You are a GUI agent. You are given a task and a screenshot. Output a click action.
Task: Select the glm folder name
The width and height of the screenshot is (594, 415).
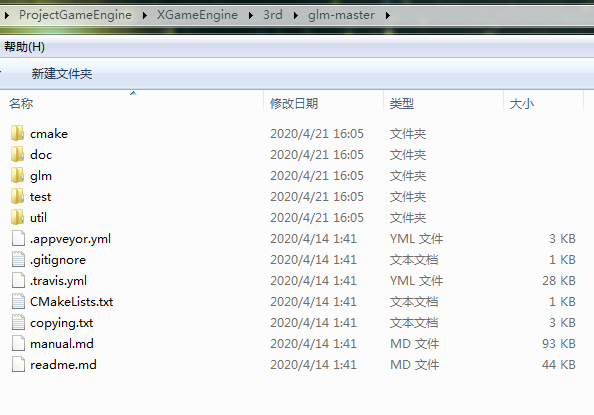point(41,176)
